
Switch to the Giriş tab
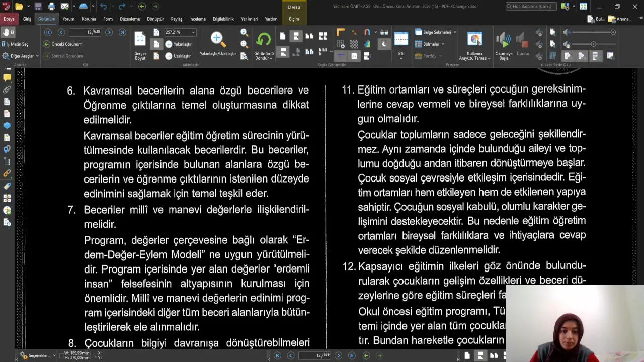click(27, 19)
